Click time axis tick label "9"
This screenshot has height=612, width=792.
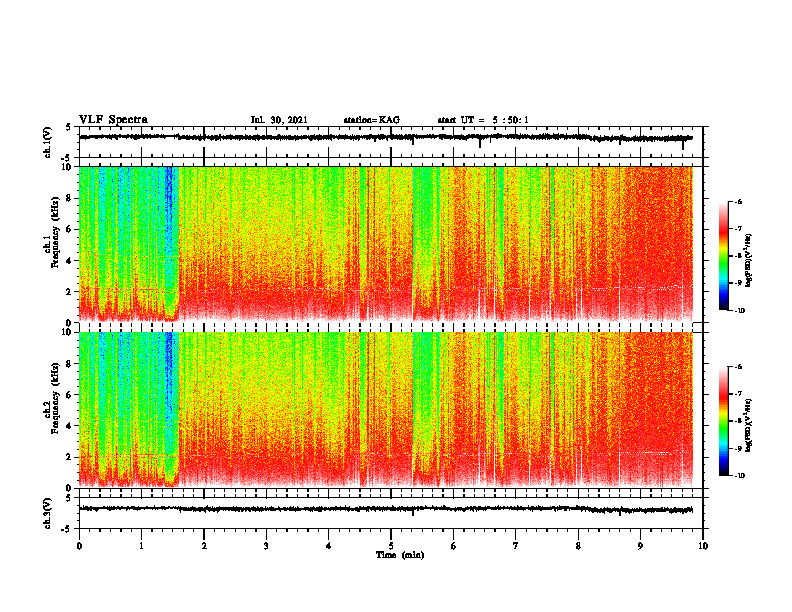coord(640,546)
